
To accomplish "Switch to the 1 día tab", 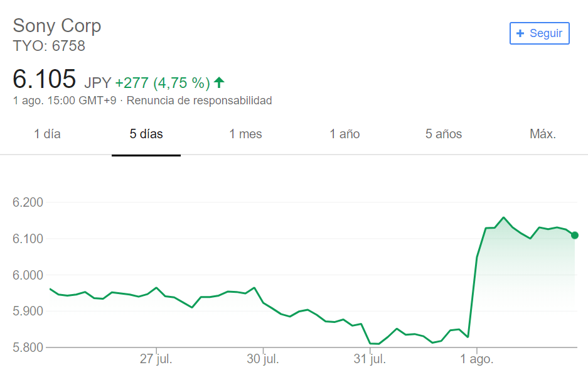I will click(x=47, y=134).
